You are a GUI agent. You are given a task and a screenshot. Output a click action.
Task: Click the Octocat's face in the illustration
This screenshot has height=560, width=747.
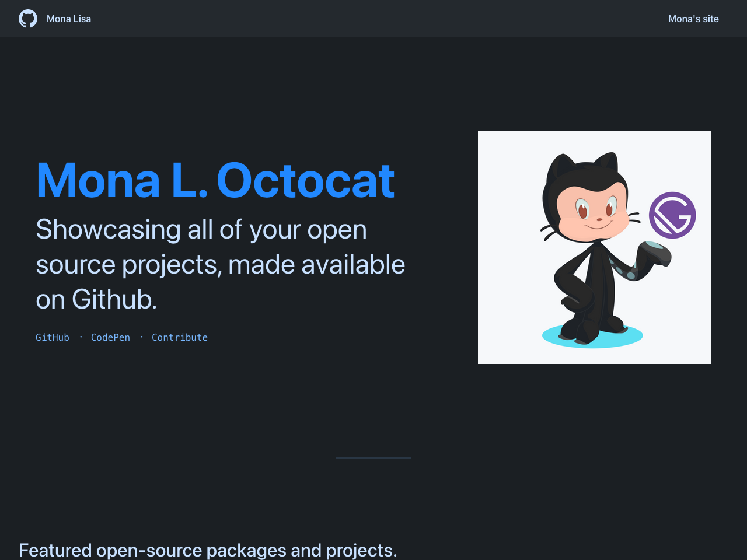tap(594, 210)
